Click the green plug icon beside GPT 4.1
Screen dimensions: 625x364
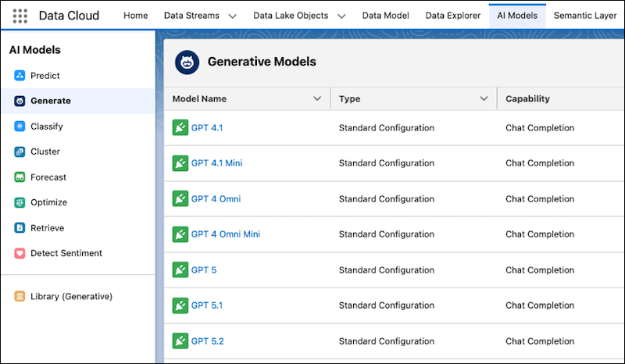pos(180,127)
